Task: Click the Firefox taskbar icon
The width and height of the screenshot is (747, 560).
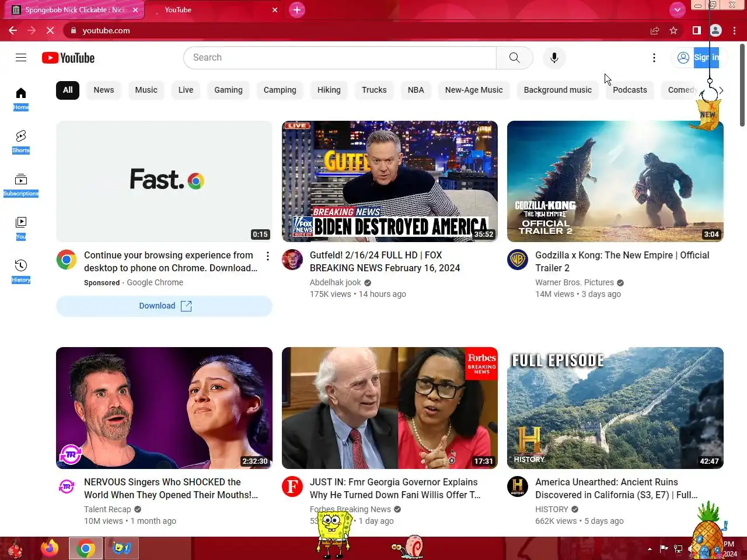Action: click(50, 548)
